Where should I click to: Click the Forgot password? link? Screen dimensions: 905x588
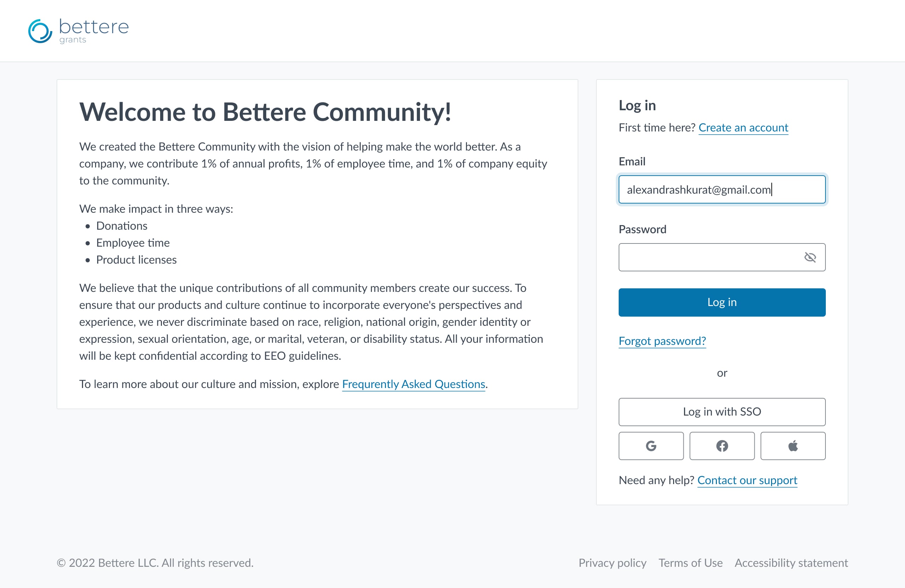point(662,341)
